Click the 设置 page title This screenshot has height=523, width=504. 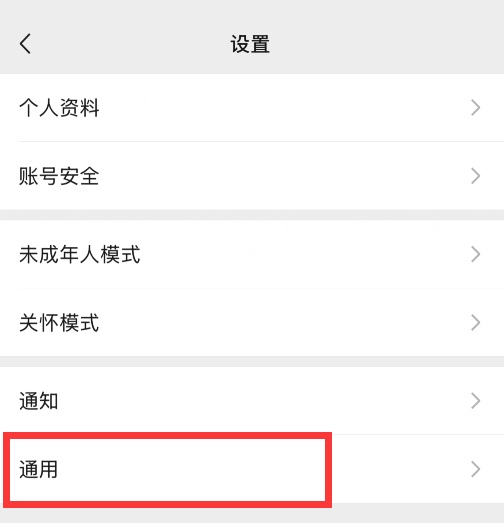tap(250, 44)
